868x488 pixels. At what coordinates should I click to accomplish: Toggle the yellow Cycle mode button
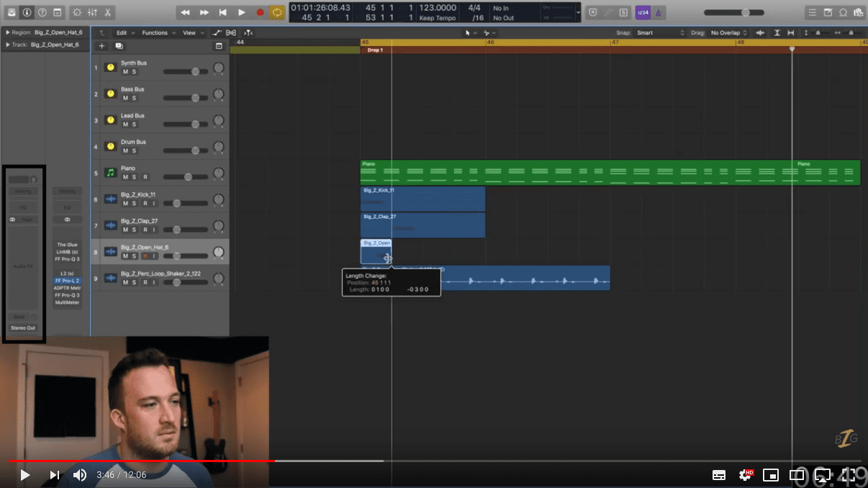pos(277,12)
